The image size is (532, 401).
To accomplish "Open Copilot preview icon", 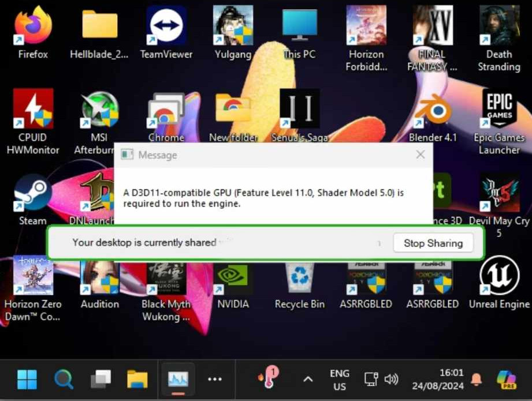I will tap(507, 379).
